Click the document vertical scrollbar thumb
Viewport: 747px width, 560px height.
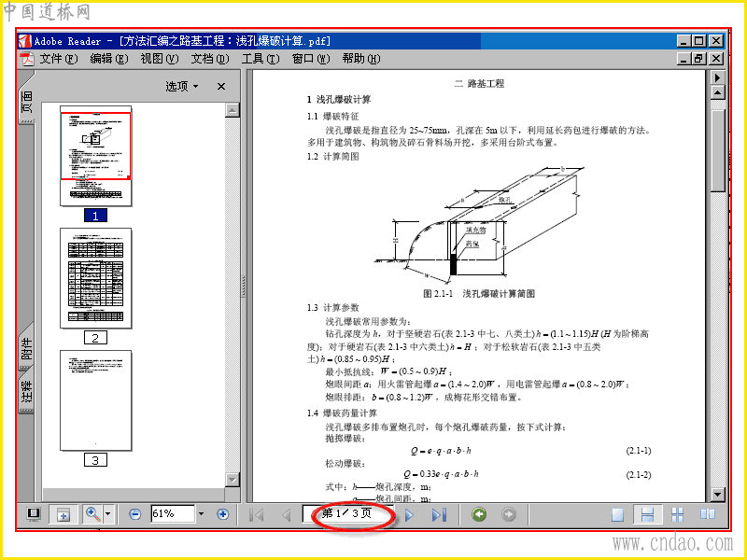[x=717, y=150]
